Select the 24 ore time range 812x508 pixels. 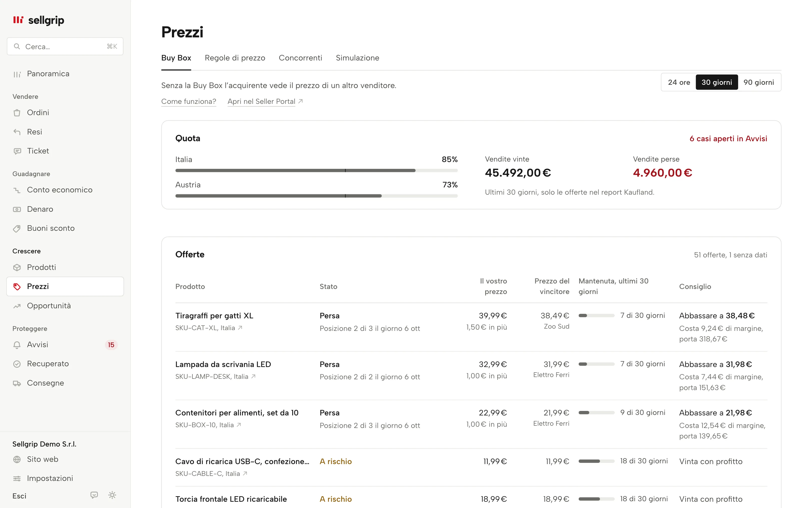(679, 82)
